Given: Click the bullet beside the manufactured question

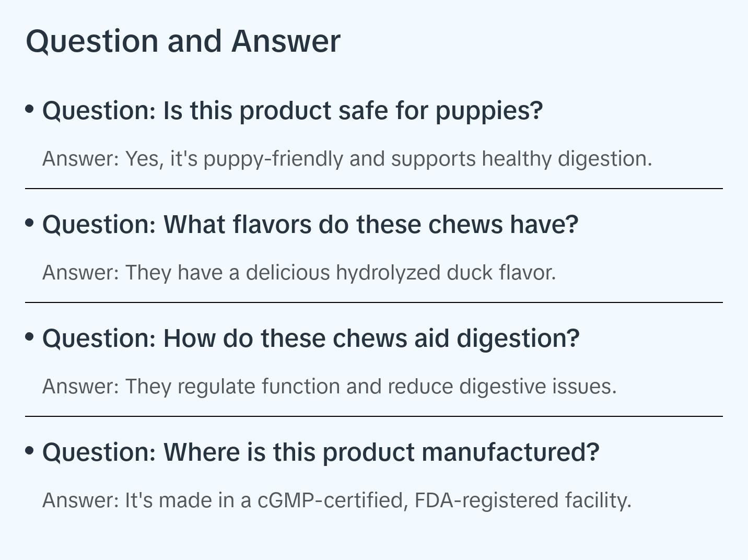Looking at the screenshot, I should [30, 451].
